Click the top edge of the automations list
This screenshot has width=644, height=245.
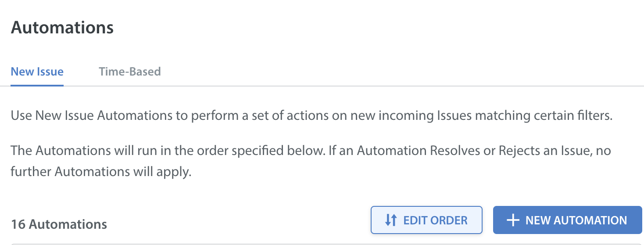click(327, 244)
